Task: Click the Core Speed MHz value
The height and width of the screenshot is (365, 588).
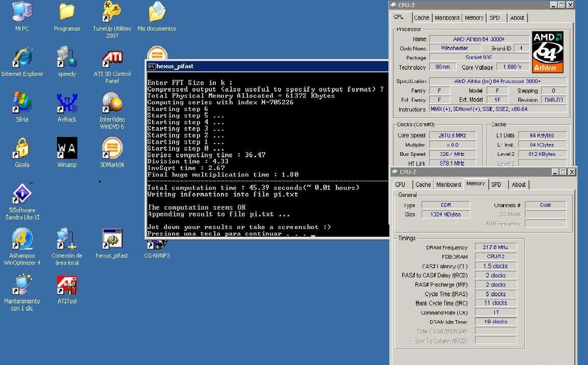Action: (x=453, y=135)
